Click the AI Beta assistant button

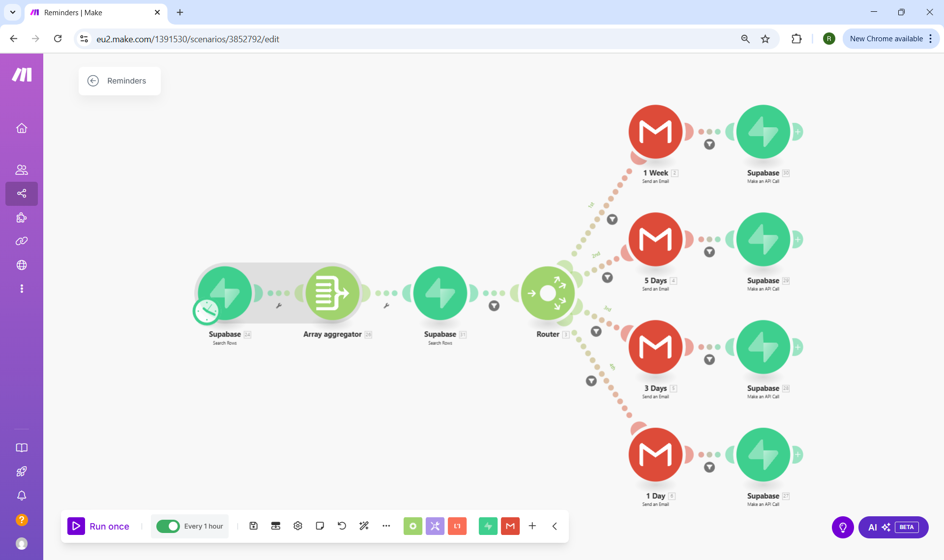point(893,527)
